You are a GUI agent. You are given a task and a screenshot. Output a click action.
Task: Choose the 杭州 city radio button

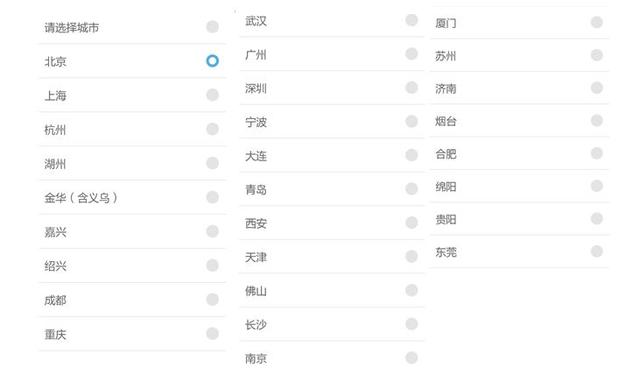[212, 129]
